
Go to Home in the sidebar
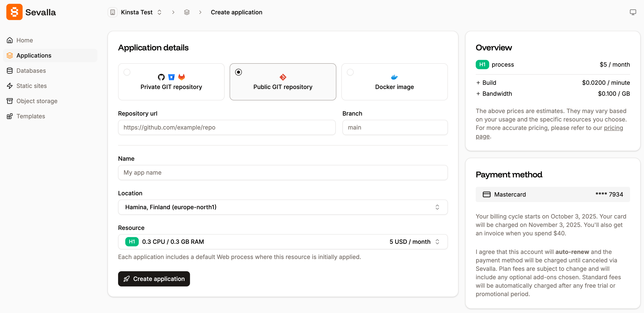24,40
